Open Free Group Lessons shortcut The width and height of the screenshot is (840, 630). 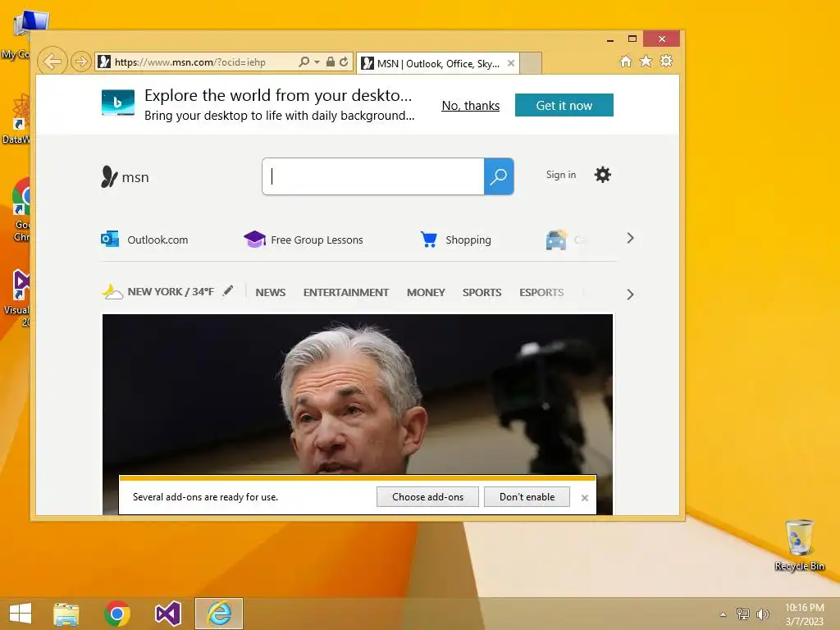(304, 240)
